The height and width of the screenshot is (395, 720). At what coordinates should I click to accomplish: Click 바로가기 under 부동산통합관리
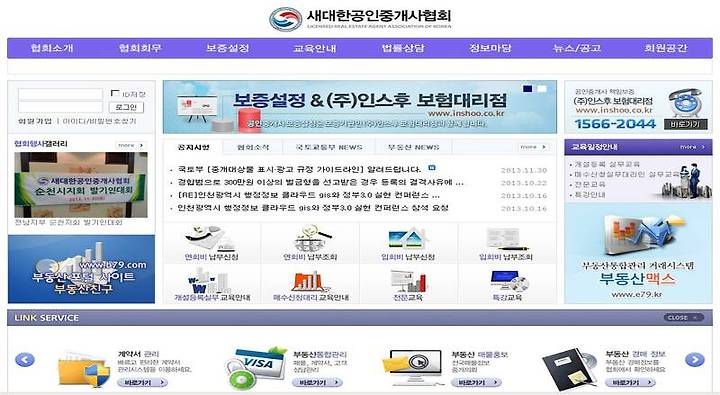(317, 382)
